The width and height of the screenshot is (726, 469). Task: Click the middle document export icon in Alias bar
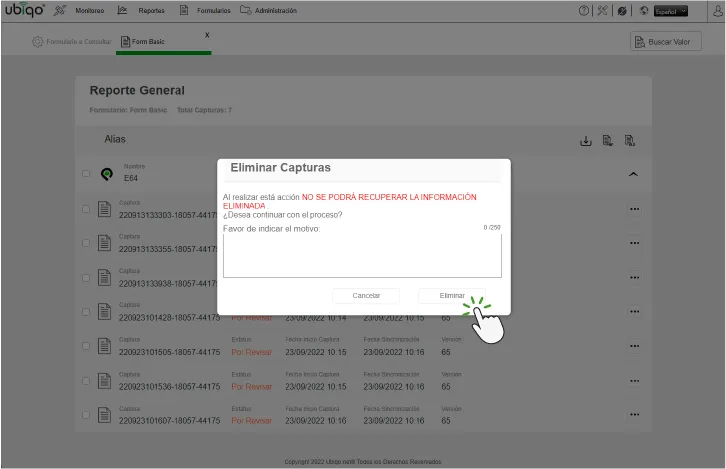(608, 140)
